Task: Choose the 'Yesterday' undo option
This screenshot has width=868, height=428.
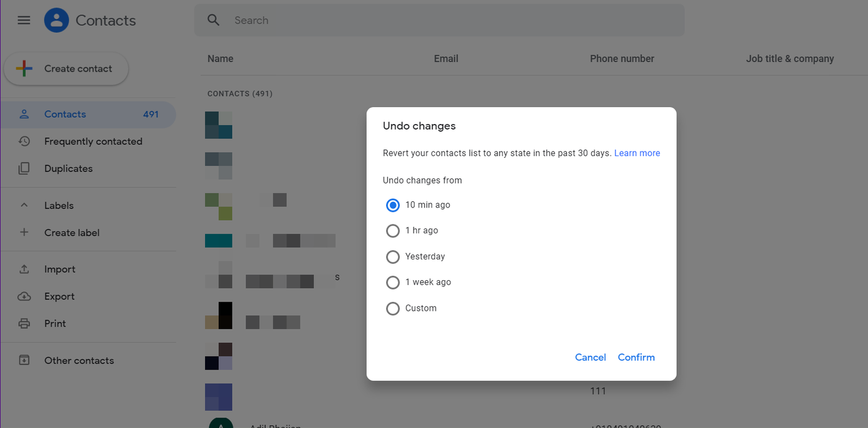Action: 393,256
